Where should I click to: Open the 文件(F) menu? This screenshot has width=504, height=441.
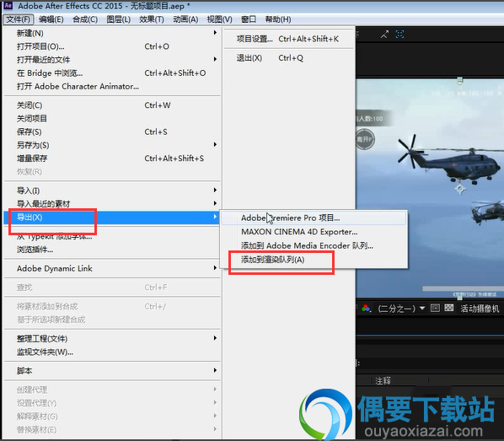[x=18, y=19]
